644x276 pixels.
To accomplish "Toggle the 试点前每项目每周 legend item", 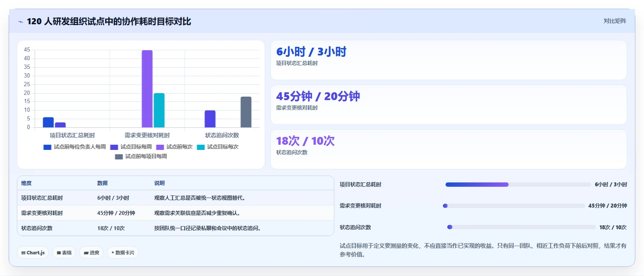I will (x=141, y=156).
